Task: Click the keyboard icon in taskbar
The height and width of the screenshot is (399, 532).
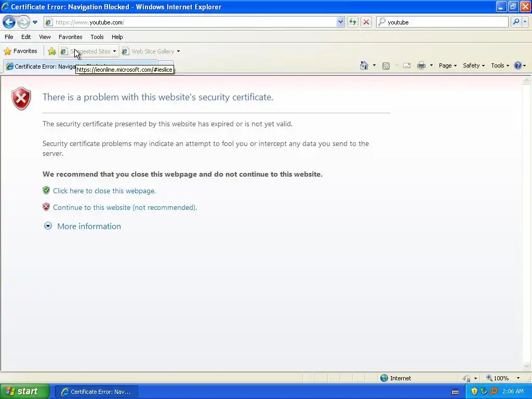Action: pyautogui.click(x=455, y=392)
